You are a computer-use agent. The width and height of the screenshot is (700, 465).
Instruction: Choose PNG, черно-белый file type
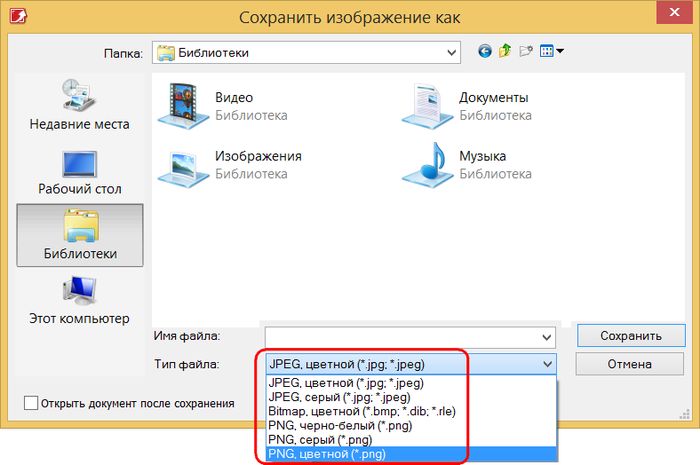(411, 425)
